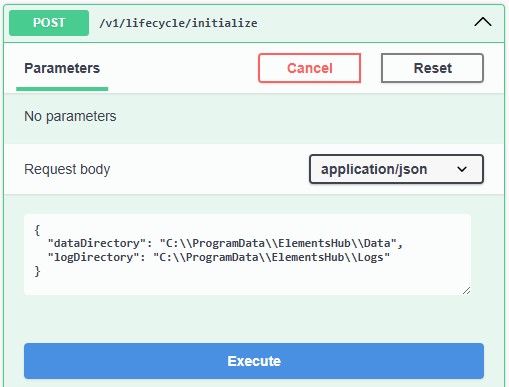Select the /v1/lifecycle/initialize endpoint path

(x=178, y=23)
